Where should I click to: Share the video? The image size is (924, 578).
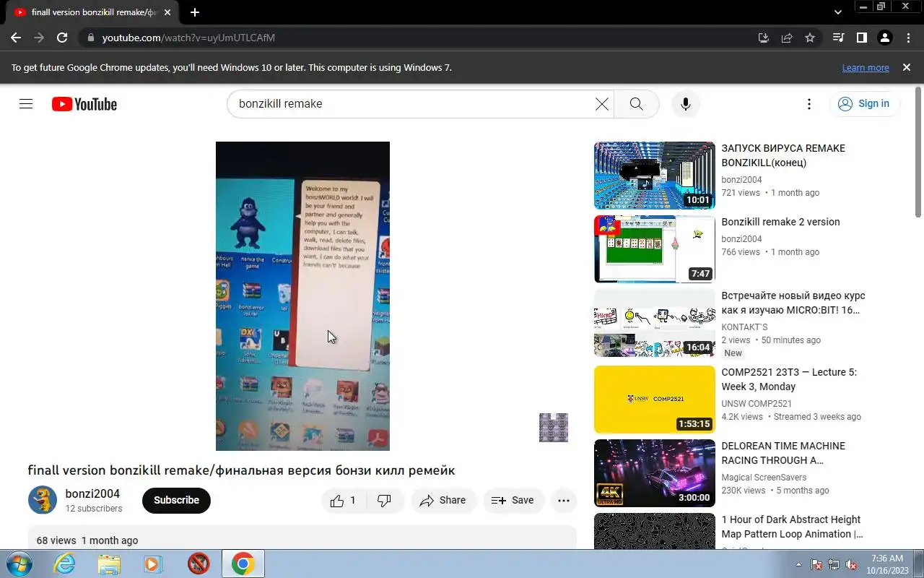[443, 500]
